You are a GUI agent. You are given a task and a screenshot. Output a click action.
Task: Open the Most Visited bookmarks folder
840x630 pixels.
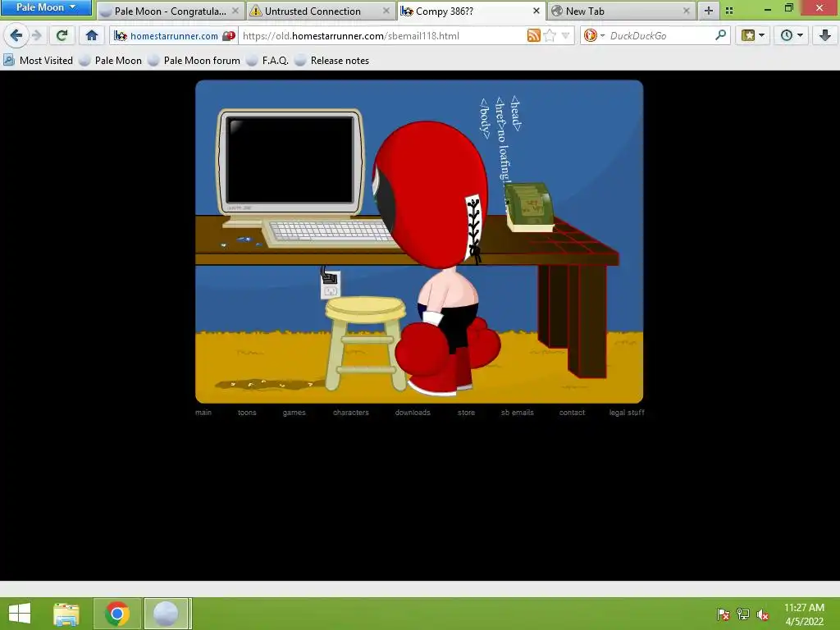[x=38, y=61]
